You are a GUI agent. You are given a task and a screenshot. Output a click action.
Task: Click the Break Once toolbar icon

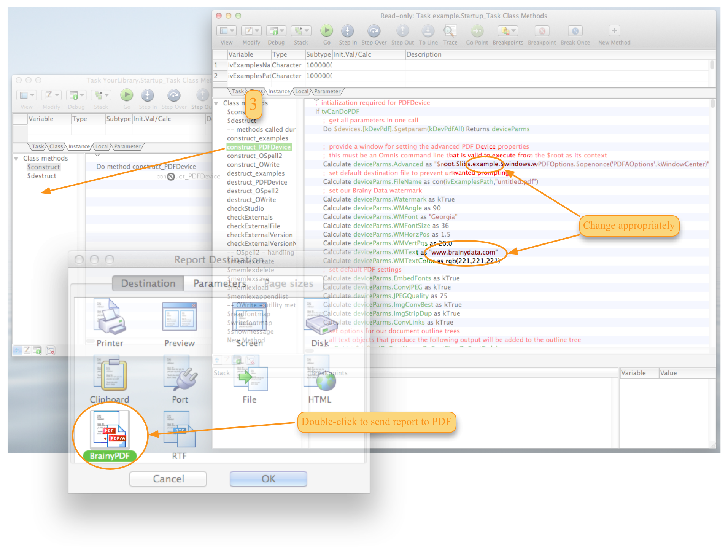[x=575, y=31]
